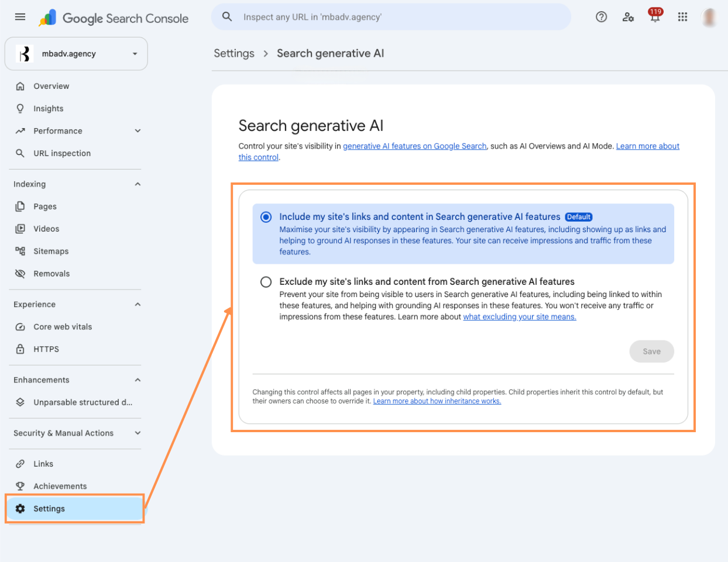Open the Sitemaps report
This screenshot has height=562, width=728.
click(51, 251)
